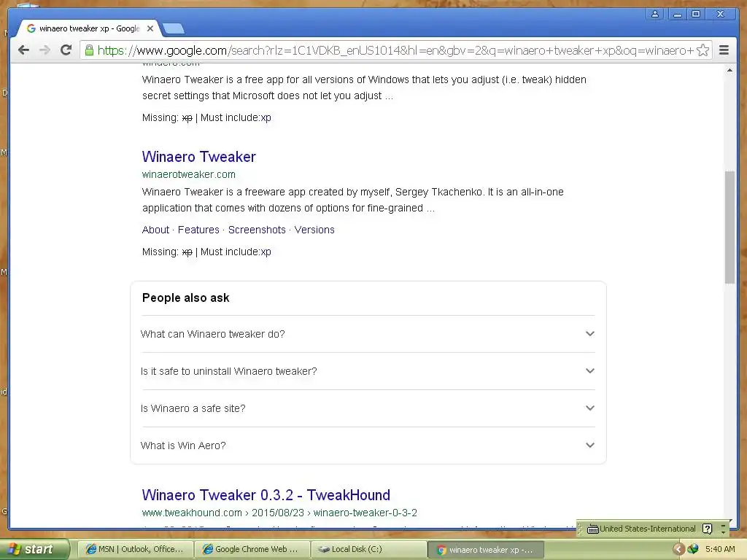
Task: Click the language bar help question icon
Action: 708,529
